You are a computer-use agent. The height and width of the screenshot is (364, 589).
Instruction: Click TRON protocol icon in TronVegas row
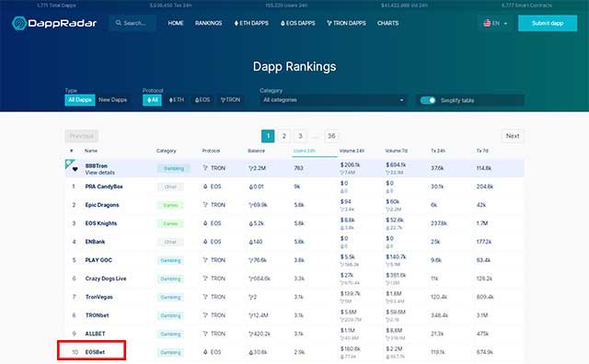click(205, 297)
